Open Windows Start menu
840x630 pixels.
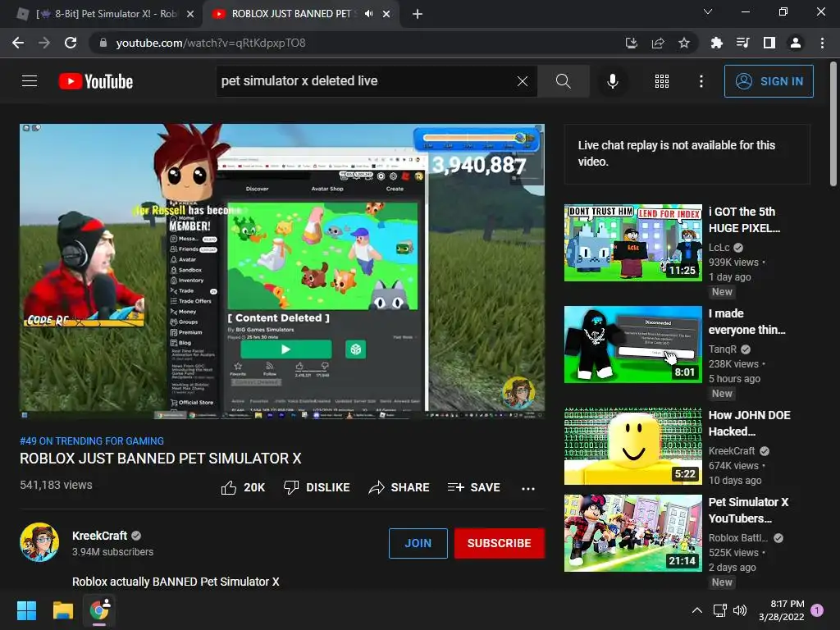click(26, 610)
